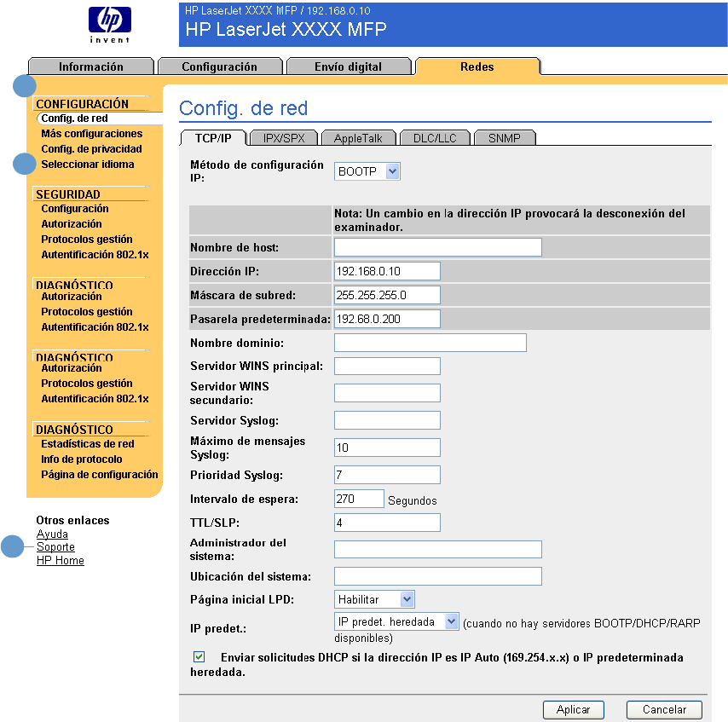Select Config. de red in sidebar
Screen dimensions: 728x722
click(74, 118)
